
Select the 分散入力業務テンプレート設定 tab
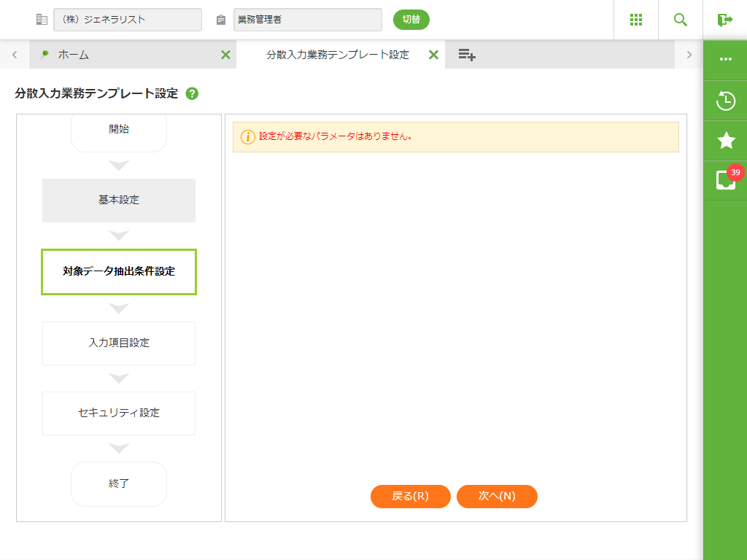(337, 55)
